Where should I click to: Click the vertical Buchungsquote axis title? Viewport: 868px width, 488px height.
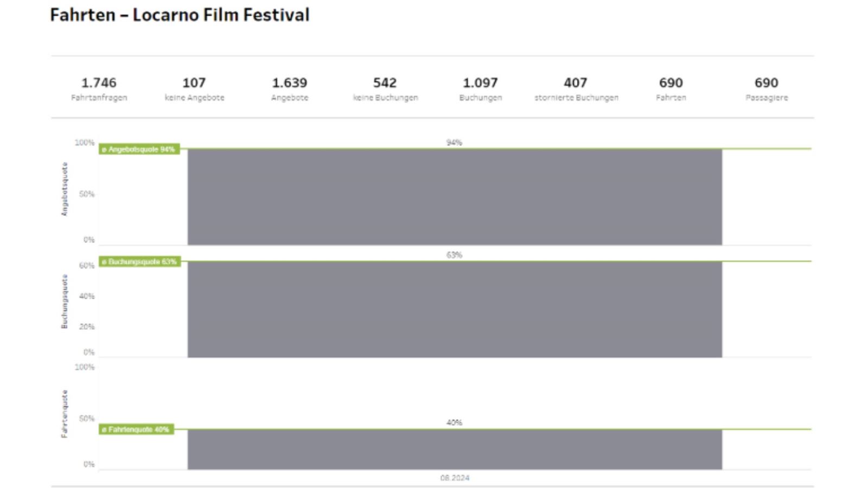click(65, 301)
